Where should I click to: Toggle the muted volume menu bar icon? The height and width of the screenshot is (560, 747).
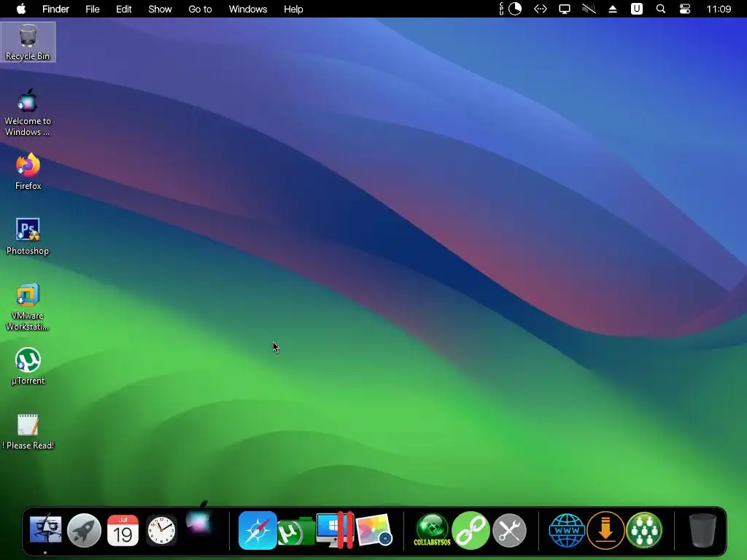click(589, 9)
